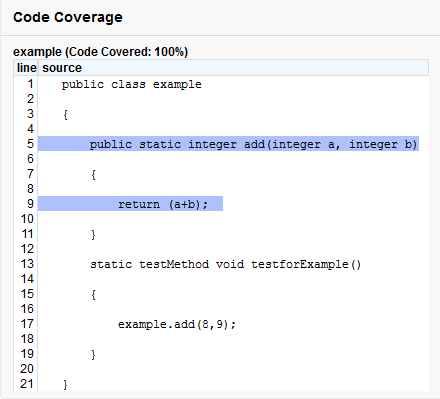Click the closing brace on line 11
Viewport: 440px width, 399px height.
pyautogui.click(x=93, y=235)
